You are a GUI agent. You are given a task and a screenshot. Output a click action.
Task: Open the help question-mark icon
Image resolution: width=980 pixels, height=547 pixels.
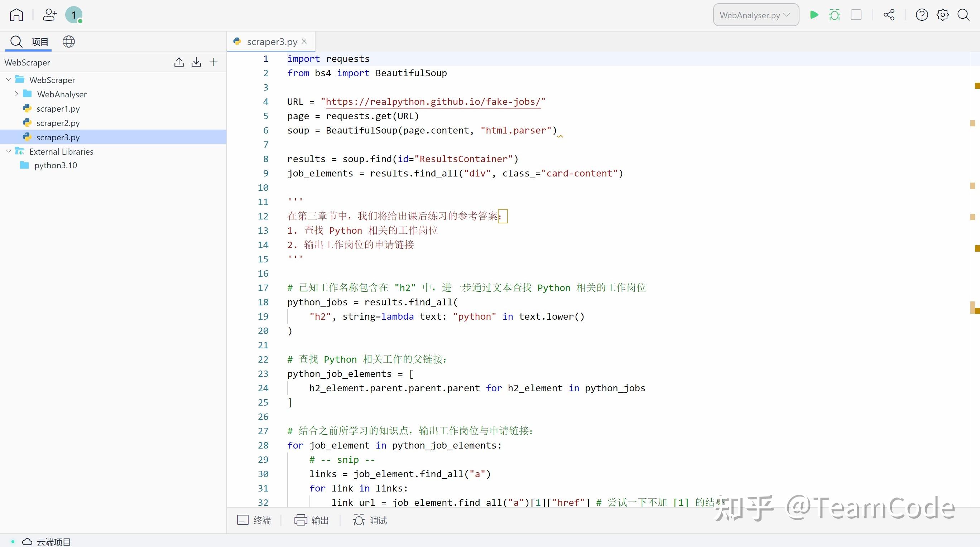tap(921, 15)
